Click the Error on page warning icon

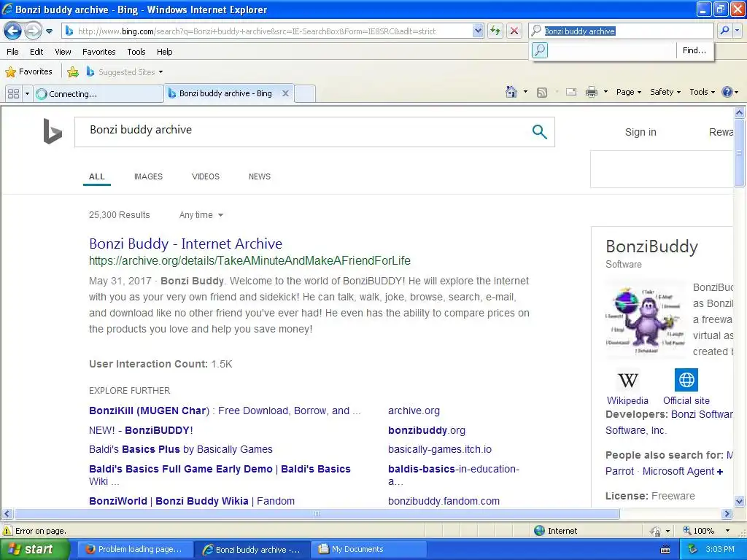click(x=7, y=531)
